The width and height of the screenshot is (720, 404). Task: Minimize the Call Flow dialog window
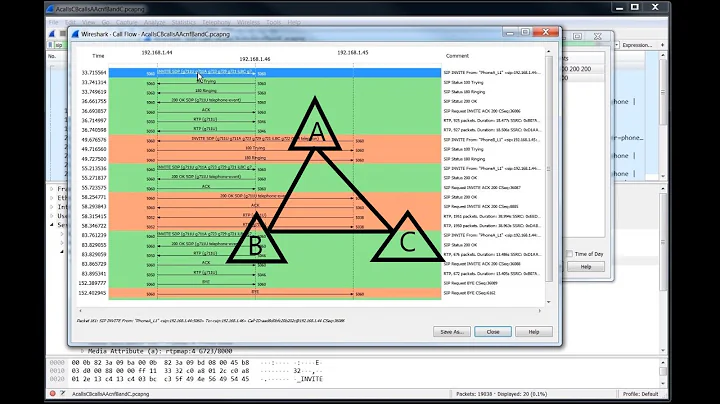510,32
